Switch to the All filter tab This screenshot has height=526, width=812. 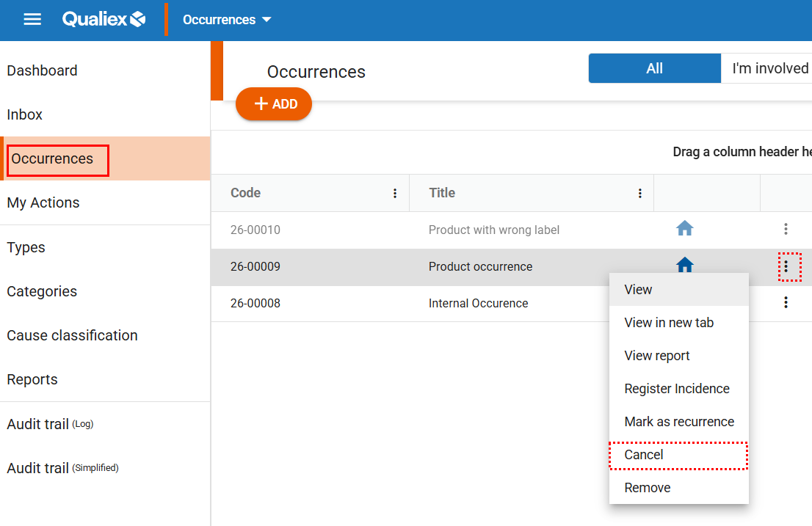tap(654, 68)
